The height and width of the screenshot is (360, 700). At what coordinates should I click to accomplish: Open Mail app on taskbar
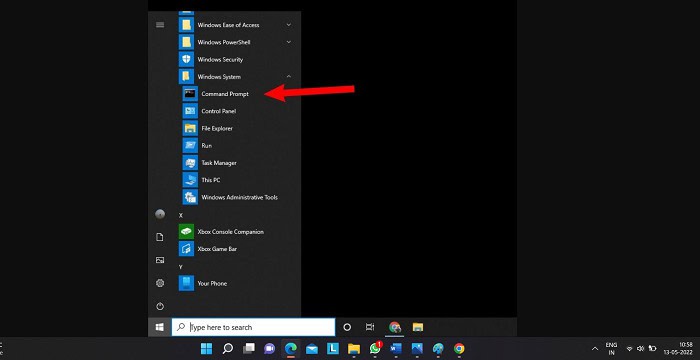(312, 348)
